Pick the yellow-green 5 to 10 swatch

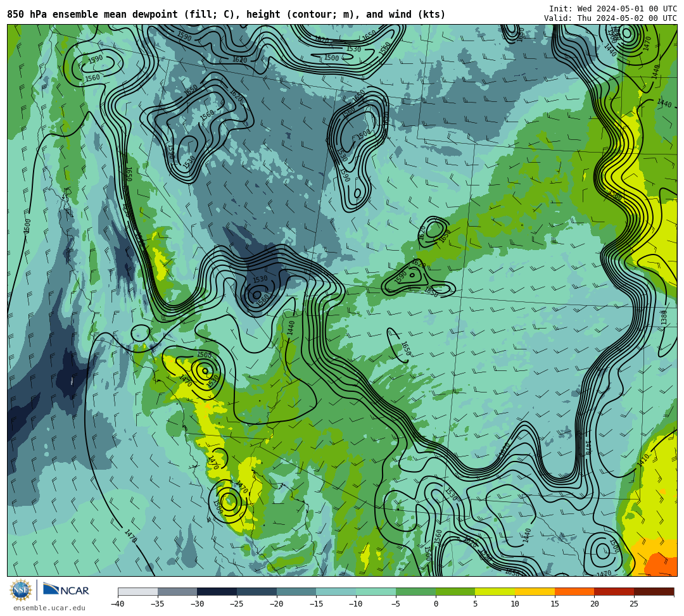click(x=495, y=591)
